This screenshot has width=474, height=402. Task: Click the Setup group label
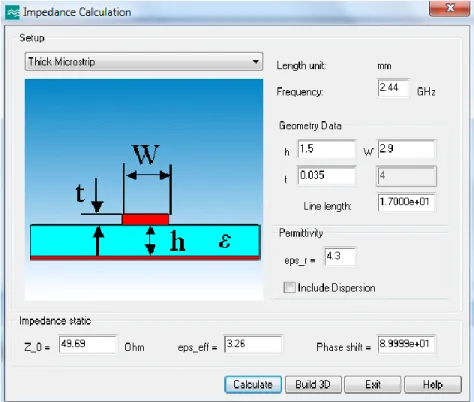(x=32, y=38)
